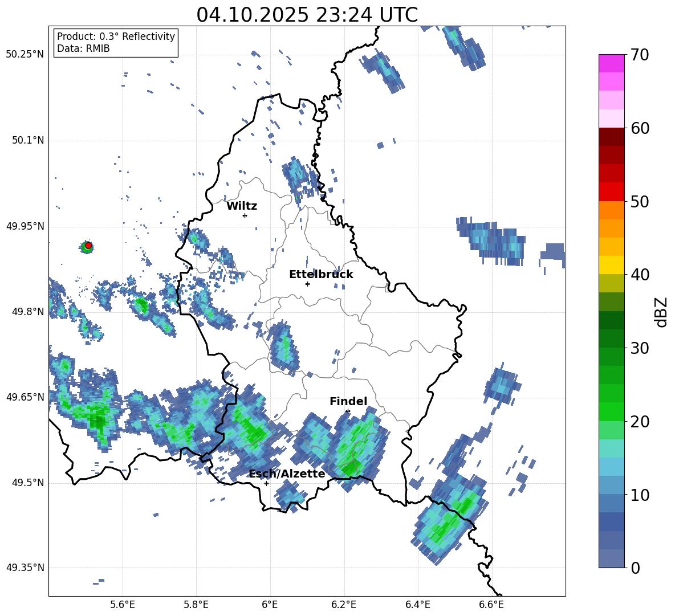Click the 60 colorbar tick label
This screenshot has height=616, width=675.
pyautogui.click(x=640, y=128)
